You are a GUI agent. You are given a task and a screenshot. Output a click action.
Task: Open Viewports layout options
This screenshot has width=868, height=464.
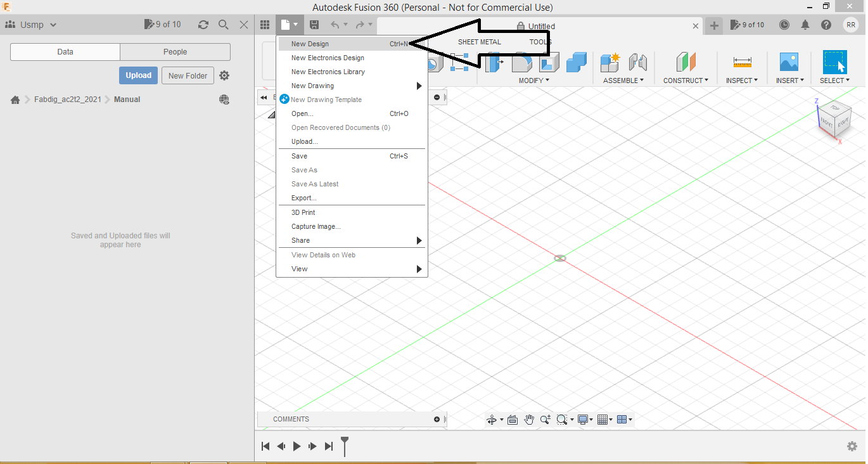pyautogui.click(x=622, y=420)
